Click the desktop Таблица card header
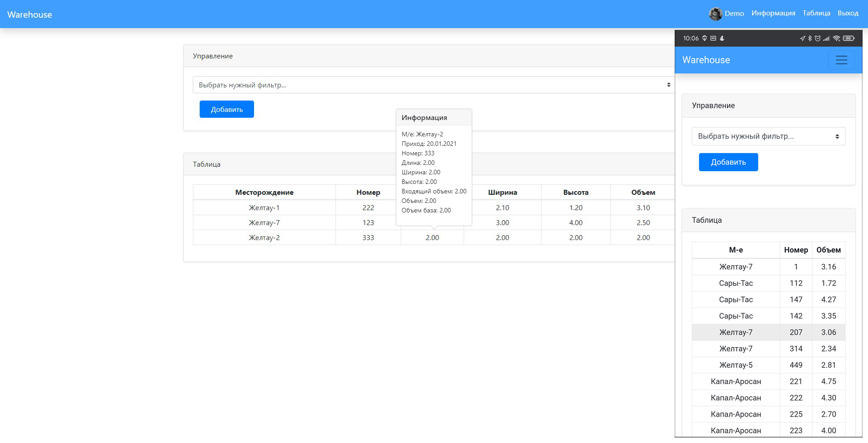The height and width of the screenshot is (443, 868). tap(429, 164)
